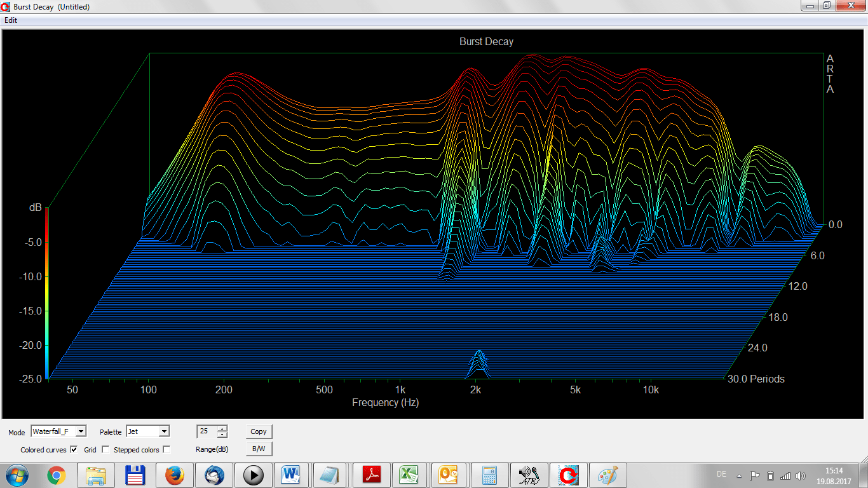Open Paint from the taskbar
868x488 pixels.
pos(607,475)
